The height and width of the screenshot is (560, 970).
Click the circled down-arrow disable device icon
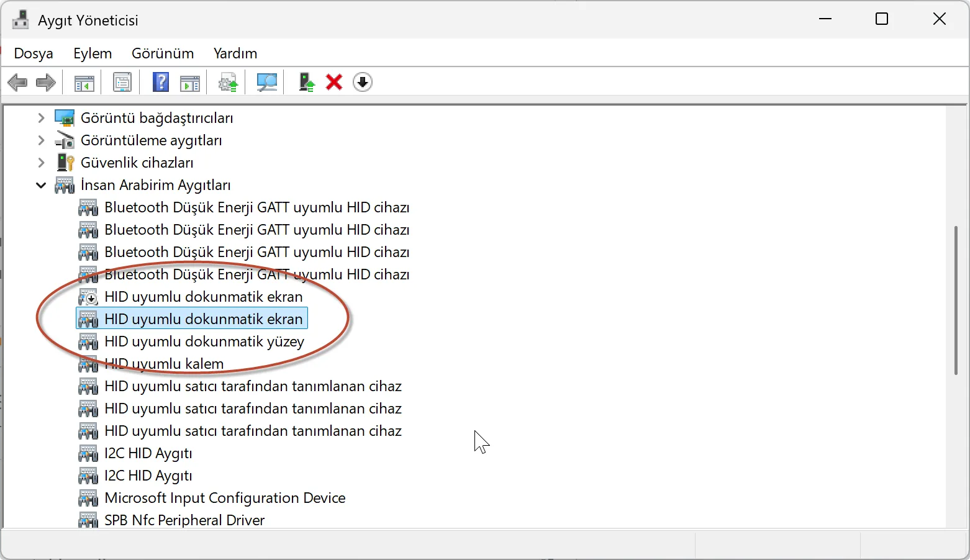pos(363,82)
